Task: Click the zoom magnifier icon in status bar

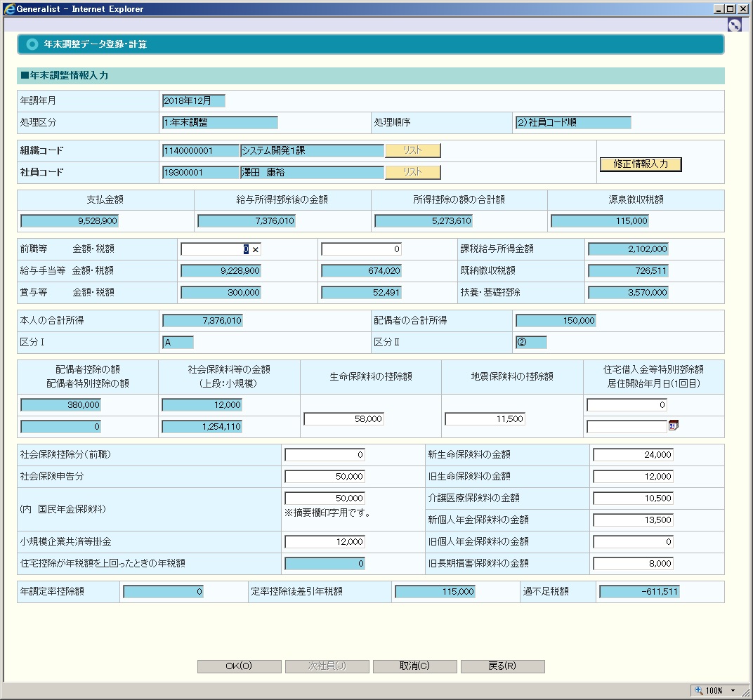Action: coord(700,690)
